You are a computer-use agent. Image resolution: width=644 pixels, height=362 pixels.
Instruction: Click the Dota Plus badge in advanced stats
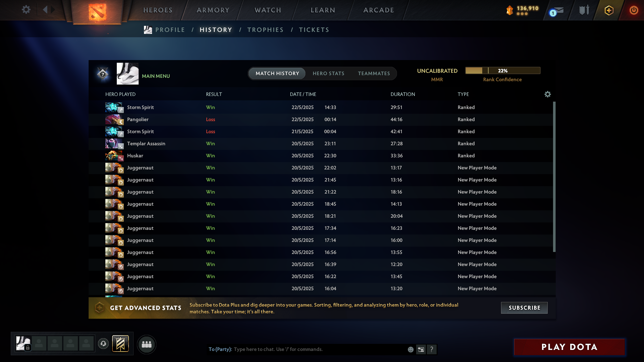point(99,308)
